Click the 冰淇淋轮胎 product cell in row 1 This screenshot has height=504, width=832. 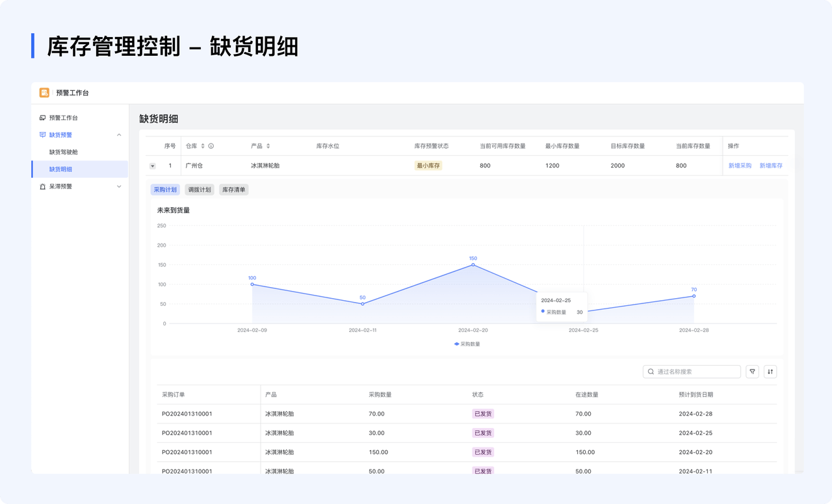(265, 166)
